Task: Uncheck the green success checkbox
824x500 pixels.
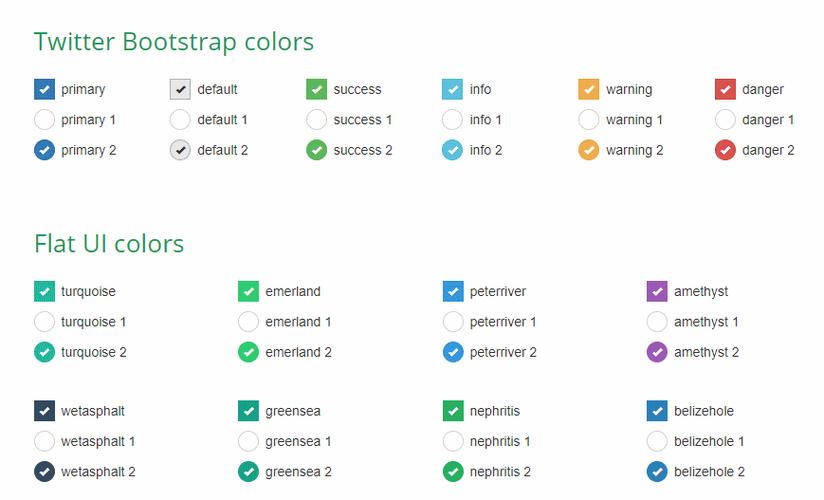Action: pos(316,90)
